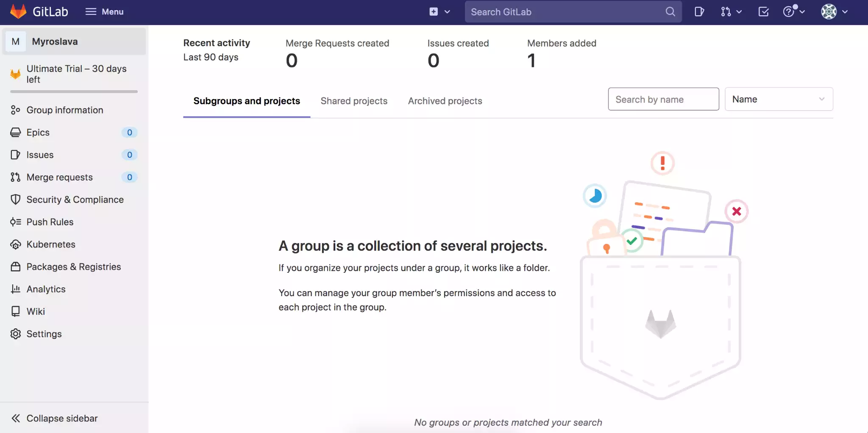Expand the new item creation plus dropdown
The image size is (868, 433).
point(440,11)
